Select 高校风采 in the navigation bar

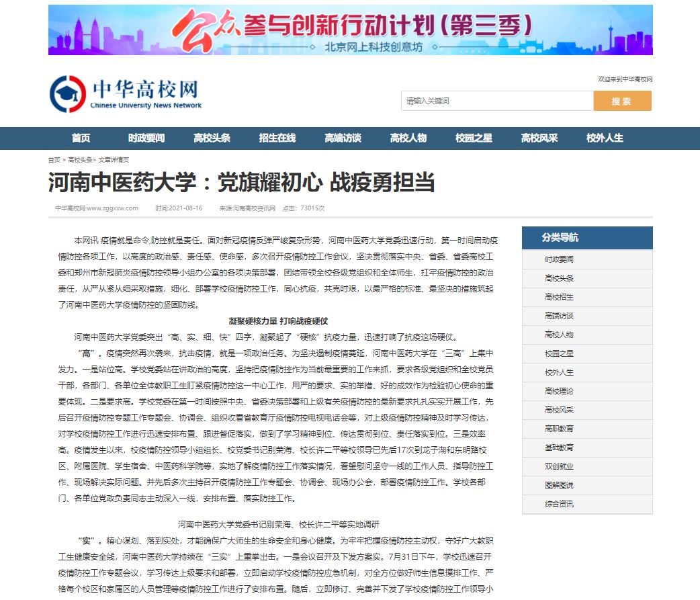539,138
